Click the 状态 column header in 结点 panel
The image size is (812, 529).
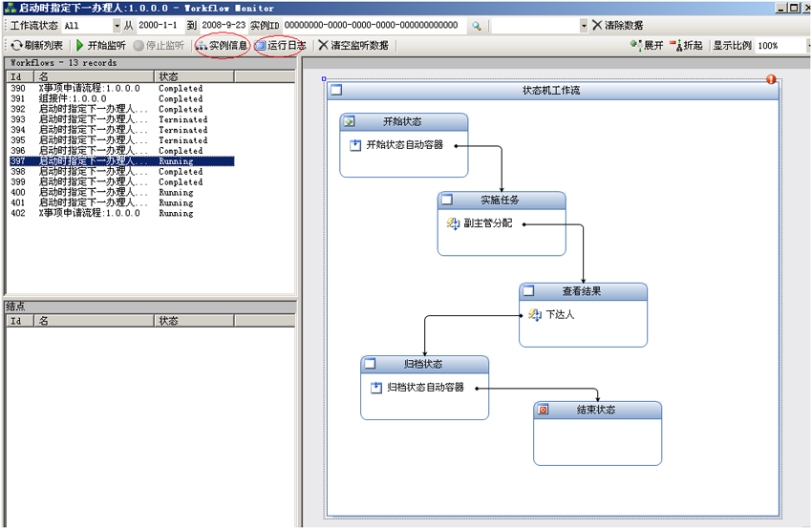point(195,321)
